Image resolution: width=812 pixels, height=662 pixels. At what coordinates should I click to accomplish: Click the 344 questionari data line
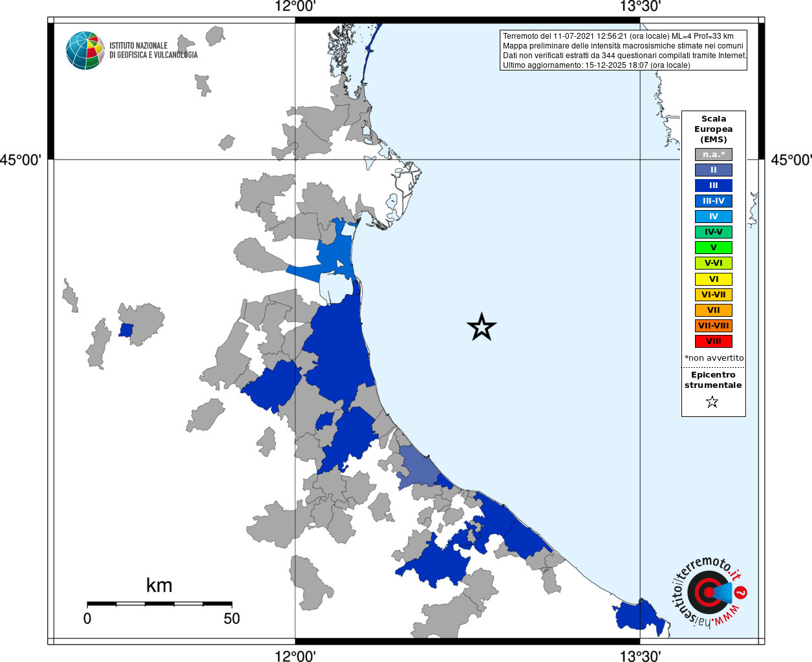point(625,56)
